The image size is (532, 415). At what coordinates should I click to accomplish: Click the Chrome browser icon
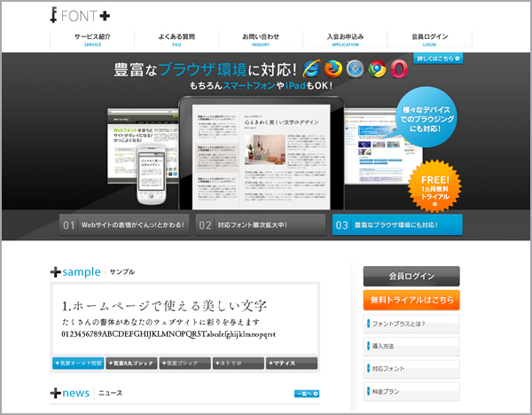point(377,69)
